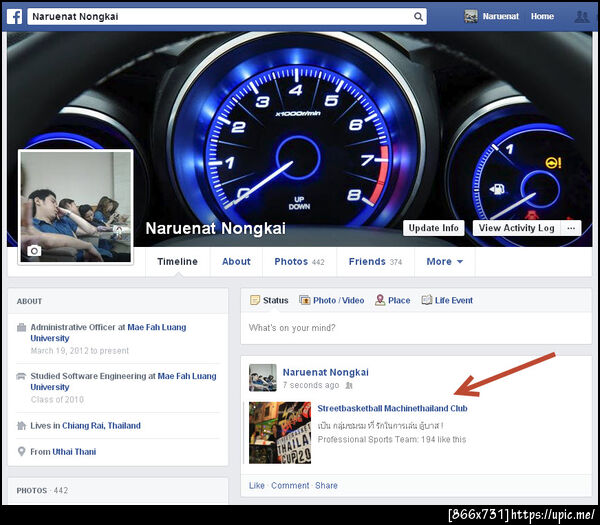Image resolution: width=600 pixels, height=525 pixels.
Task: Click the Facebook logo icon
Action: (15, 16)
